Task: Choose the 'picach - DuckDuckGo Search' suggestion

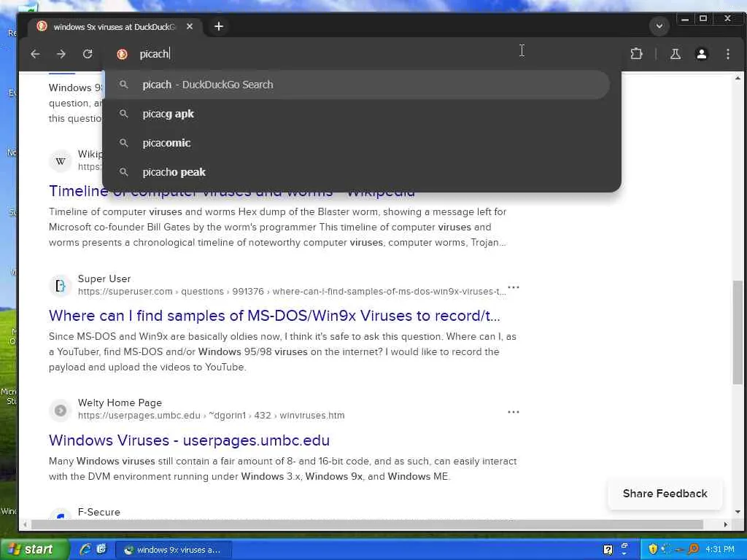Action: pyautogui.click(x=356, y=85)
